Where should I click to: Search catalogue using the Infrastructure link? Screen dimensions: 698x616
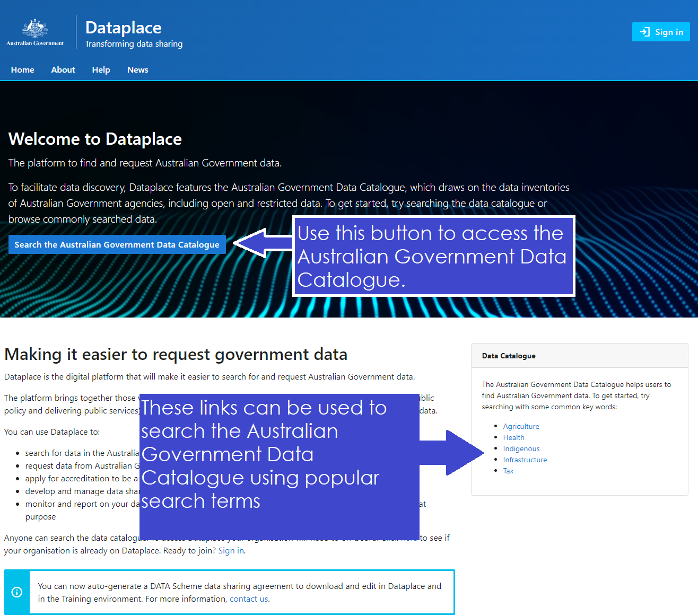tap(525, 460)
